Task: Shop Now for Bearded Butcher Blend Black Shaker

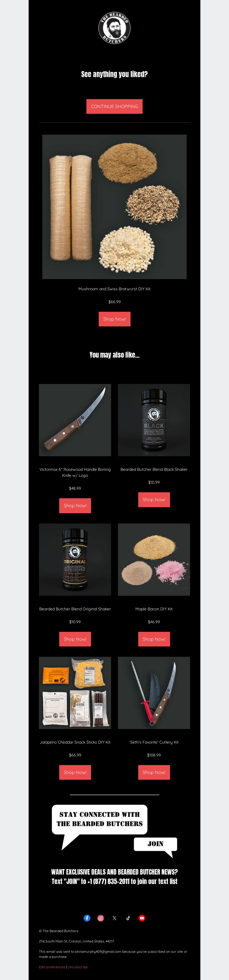Action: (x=154, y=499)
